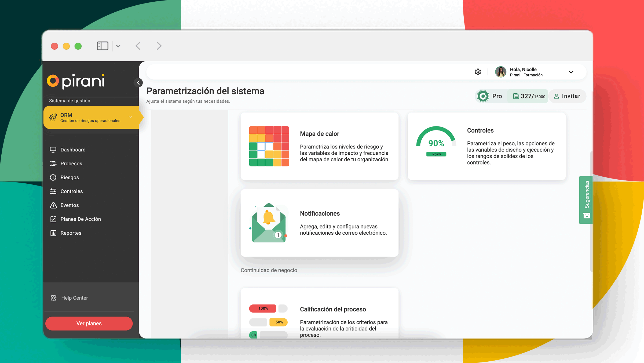
Task: Collapse the Pirani sidebar with arrow
Action: coord(138,83)
